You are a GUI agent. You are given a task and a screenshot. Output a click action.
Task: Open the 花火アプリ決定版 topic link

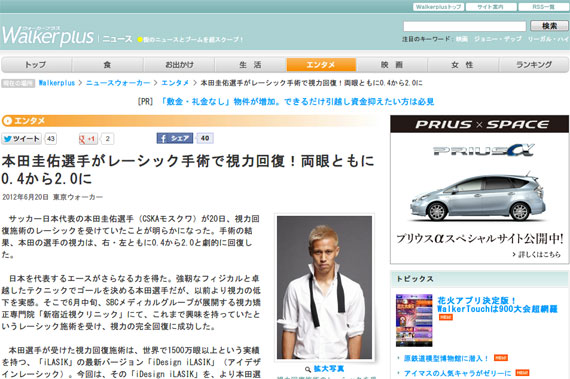(497, 305)
